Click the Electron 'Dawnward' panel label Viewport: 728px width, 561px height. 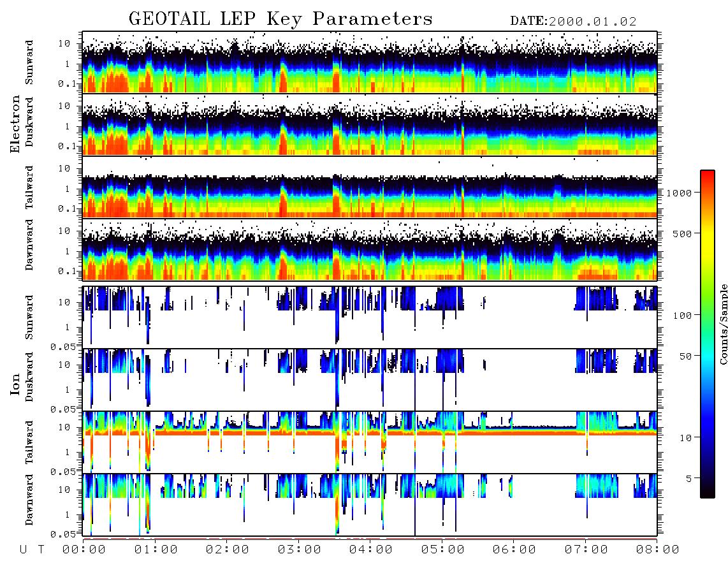29,245
